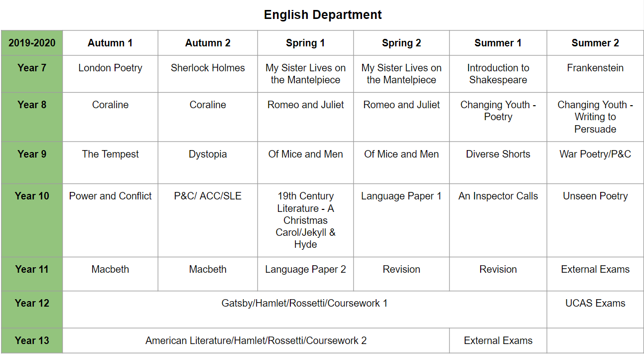This screenshot has height=354, width=644.
Task: Click the 'Year 13' row header
Action: pyautogui.click(x=32, y=341)
